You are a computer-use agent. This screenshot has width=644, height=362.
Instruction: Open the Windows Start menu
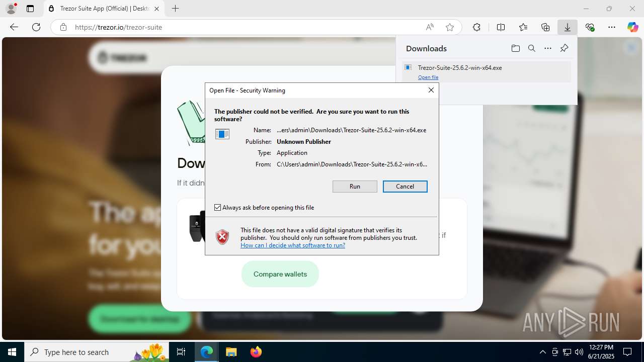[12, 352]
